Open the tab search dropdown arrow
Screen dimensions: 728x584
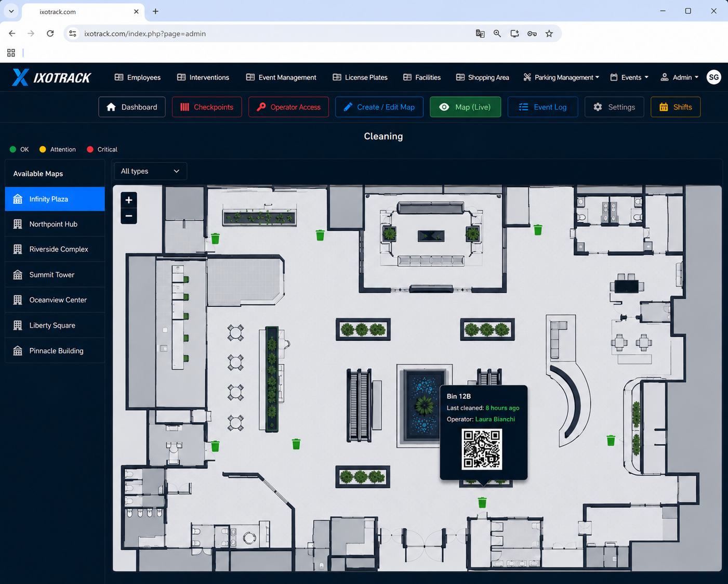11,11
